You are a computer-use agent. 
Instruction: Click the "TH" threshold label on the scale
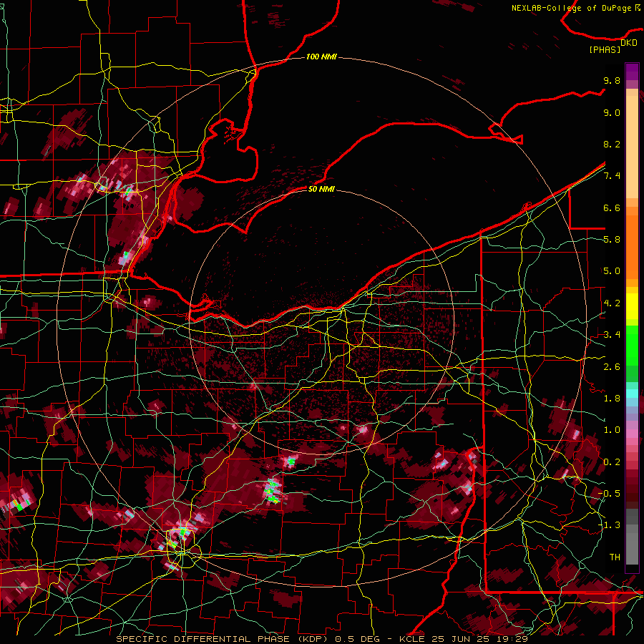coord(615,557)
